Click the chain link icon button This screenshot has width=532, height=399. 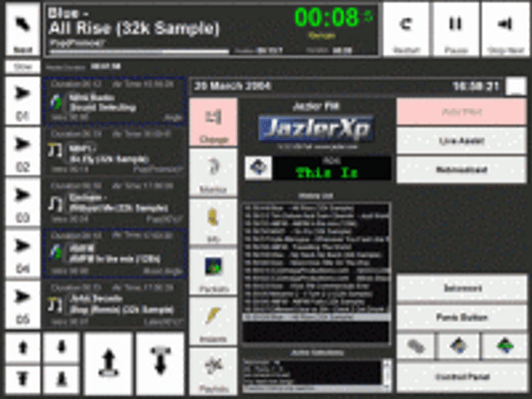416,346
